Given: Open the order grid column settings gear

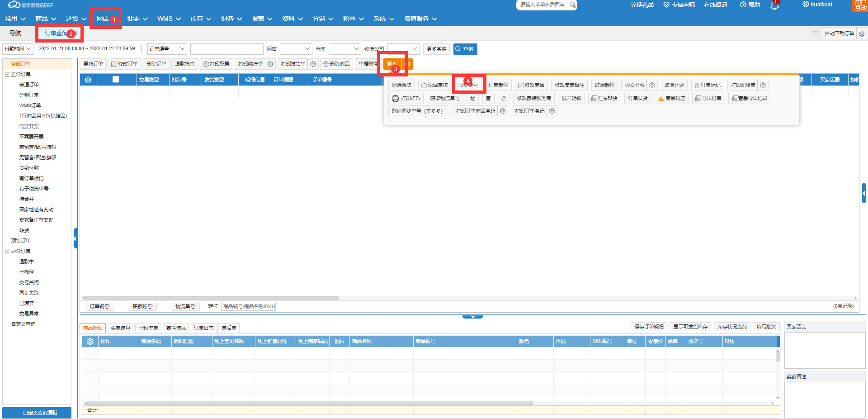Looking at the screenshot, I should point(88,80).
